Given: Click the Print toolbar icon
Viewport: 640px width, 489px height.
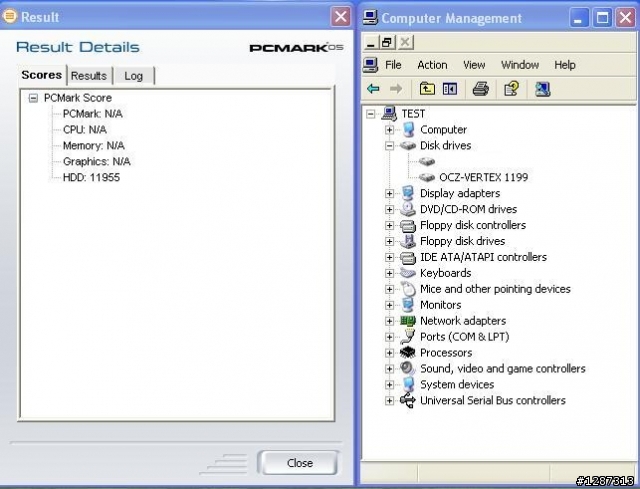Looking at the screenshot, I should tap(480, 89).
